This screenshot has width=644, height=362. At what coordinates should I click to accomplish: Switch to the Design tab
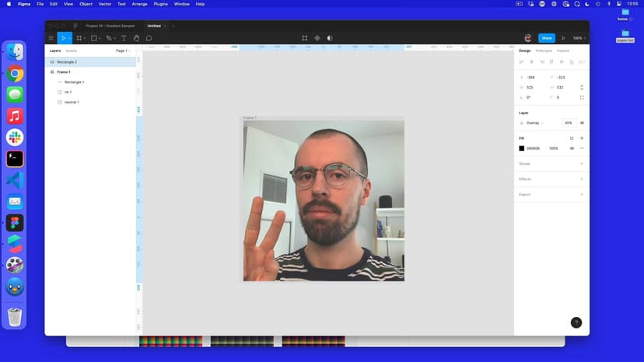[525, 51]
